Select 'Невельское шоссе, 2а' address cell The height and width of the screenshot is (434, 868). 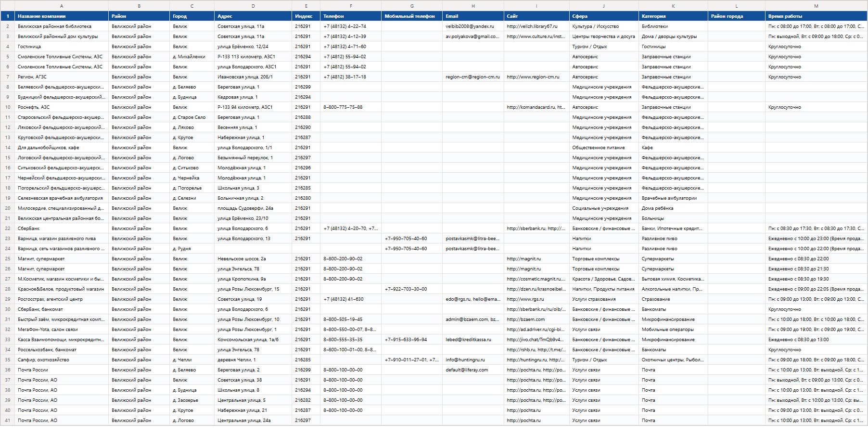click(x=253, y=259)
